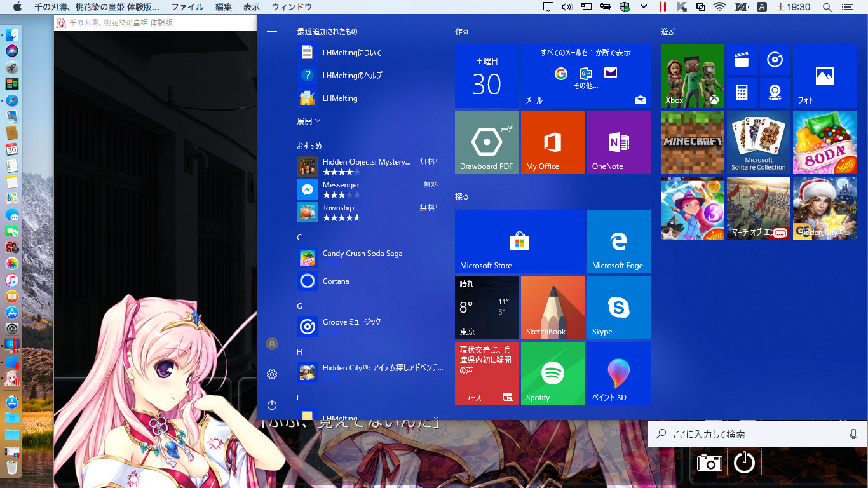This screenshot has width=868, height=488.
Task: Open the フォト photos tile
Action: [x=825, y=76]
